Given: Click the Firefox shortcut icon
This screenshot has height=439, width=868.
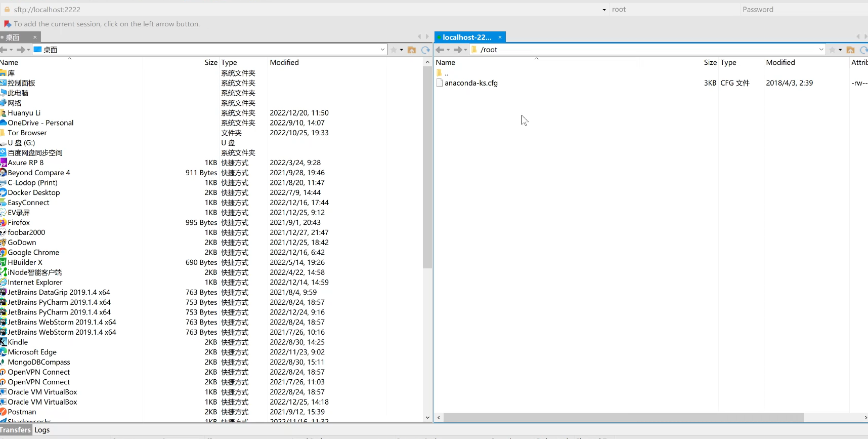Looking at the screenshot, I should click(4, 222).
